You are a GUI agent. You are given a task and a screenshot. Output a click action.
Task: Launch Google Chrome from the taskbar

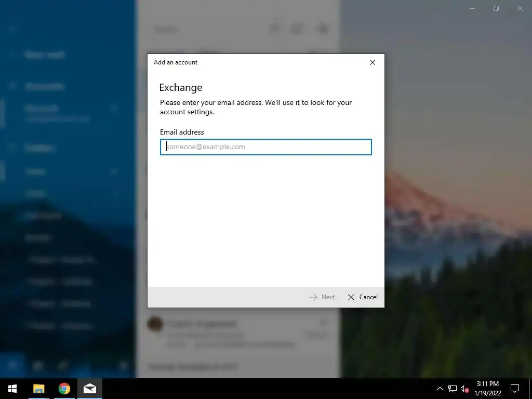64,389
